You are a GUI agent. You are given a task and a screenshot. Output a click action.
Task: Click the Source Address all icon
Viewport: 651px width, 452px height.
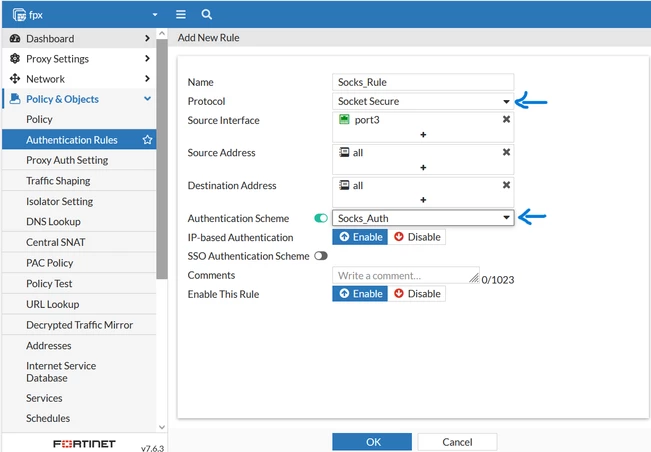(344, 152)
